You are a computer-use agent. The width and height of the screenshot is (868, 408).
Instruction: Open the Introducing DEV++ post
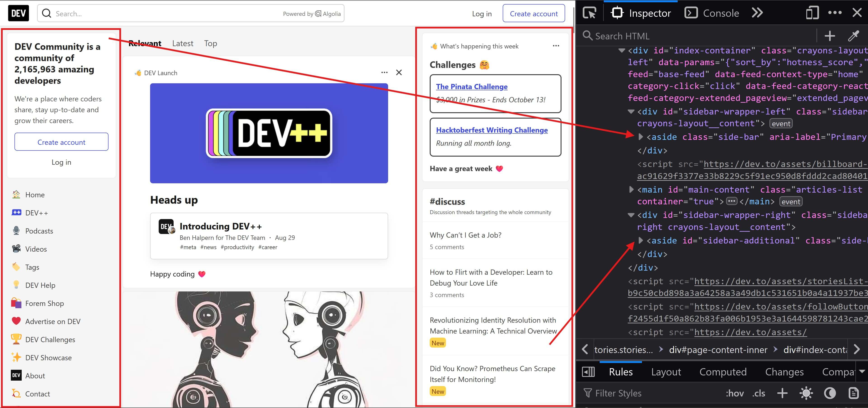[x=221, y=226]
